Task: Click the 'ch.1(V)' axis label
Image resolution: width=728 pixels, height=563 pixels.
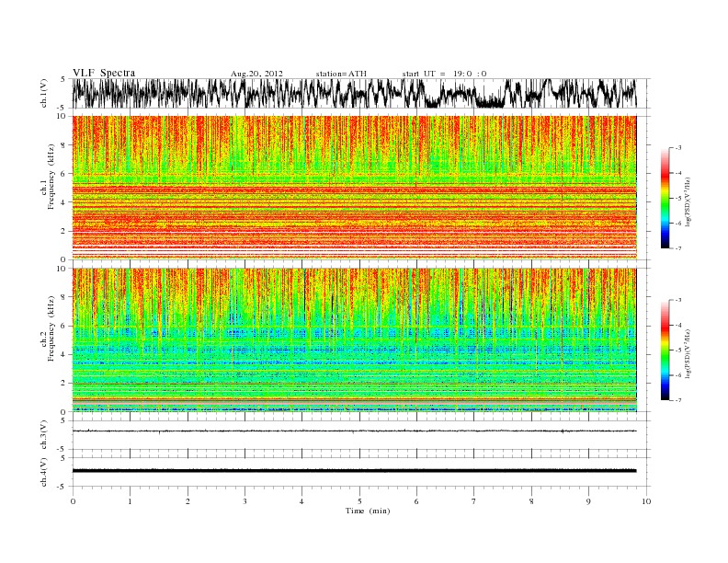Action: (x=44, y=93)
